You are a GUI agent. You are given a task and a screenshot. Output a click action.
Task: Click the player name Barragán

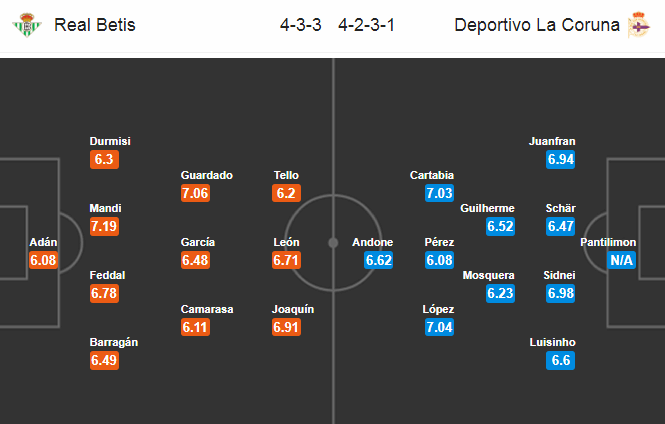click(x=114, y=342)
